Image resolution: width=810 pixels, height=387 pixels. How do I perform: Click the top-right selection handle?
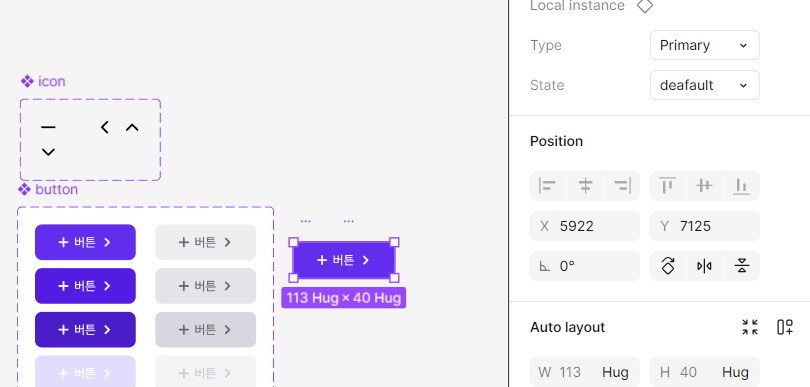point(394,242)
